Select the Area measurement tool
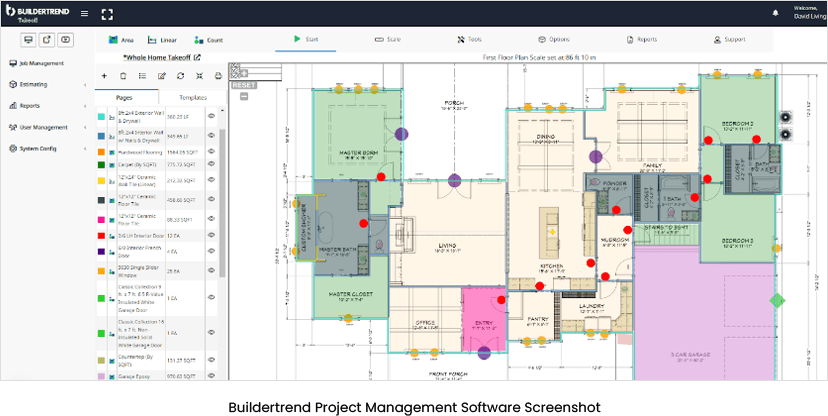828x416 pixels. pyautogui.click(x=121, y=40)
